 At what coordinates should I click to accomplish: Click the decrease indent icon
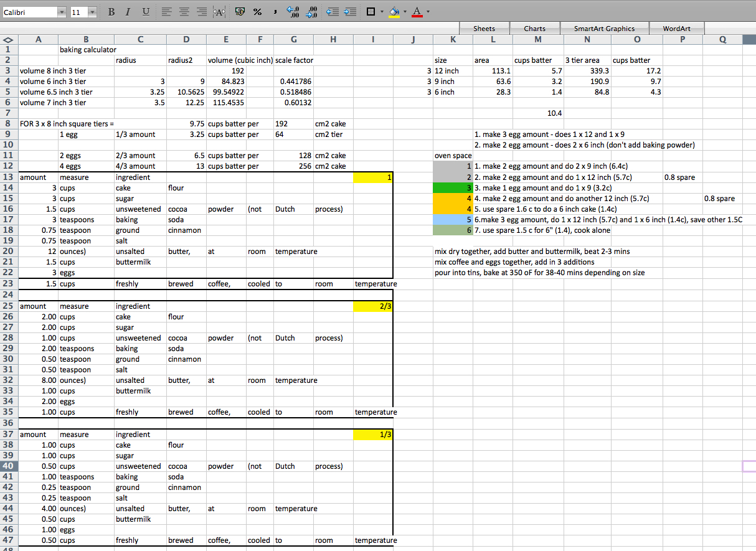coord(333,12)
